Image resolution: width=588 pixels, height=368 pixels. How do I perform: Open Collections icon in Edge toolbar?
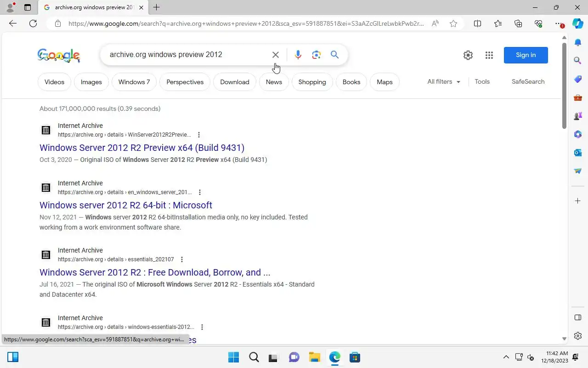pos(518,23)
